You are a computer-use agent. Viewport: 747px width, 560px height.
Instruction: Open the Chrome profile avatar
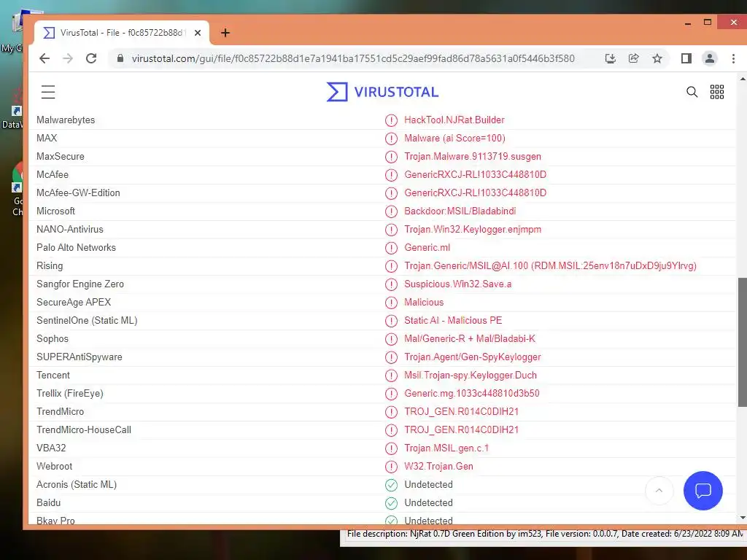click(x=709, y=58)
